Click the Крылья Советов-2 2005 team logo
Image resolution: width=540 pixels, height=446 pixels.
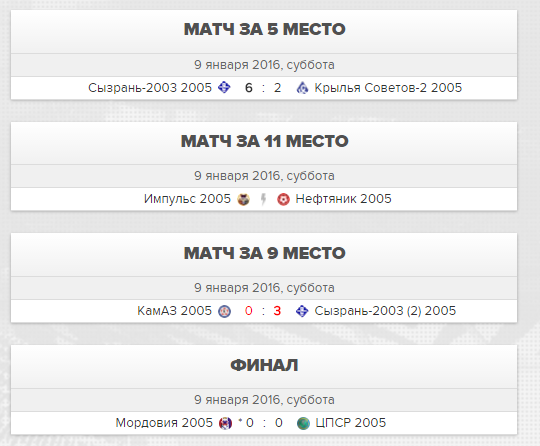pyautogui.click(x=302, y=88)
